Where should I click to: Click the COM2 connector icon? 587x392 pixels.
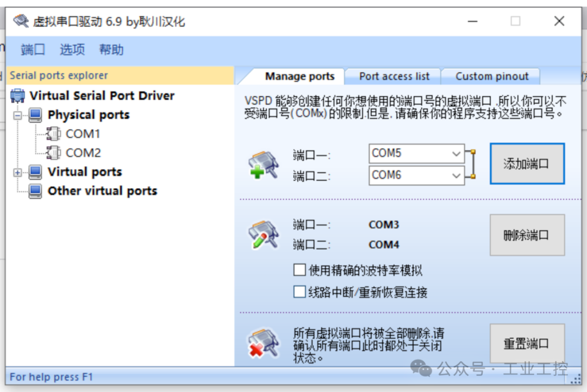53,153
